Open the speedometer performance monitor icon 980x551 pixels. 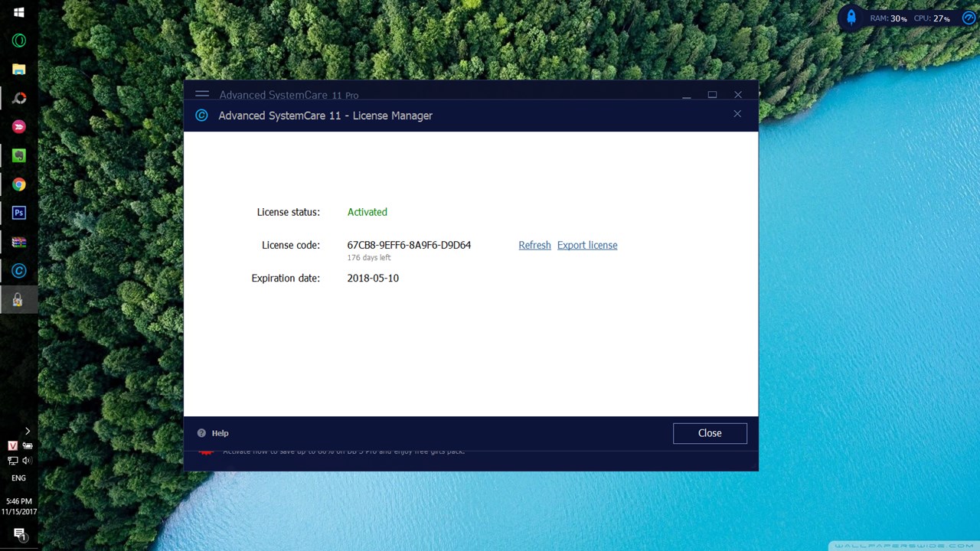[x=969, y=18]
